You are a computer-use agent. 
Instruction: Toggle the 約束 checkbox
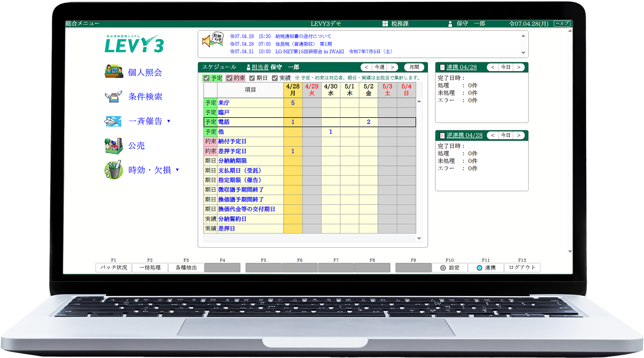point(230,78)
